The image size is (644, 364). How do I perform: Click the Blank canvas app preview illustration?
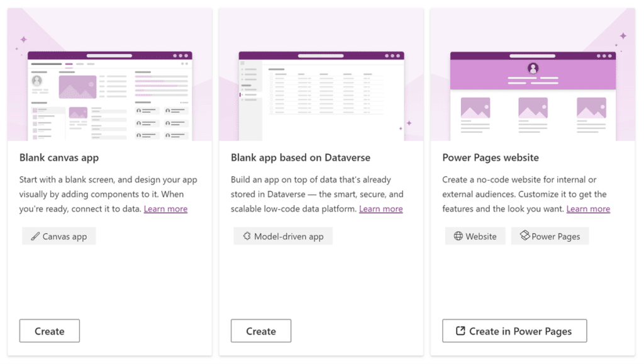pos(109,74)
